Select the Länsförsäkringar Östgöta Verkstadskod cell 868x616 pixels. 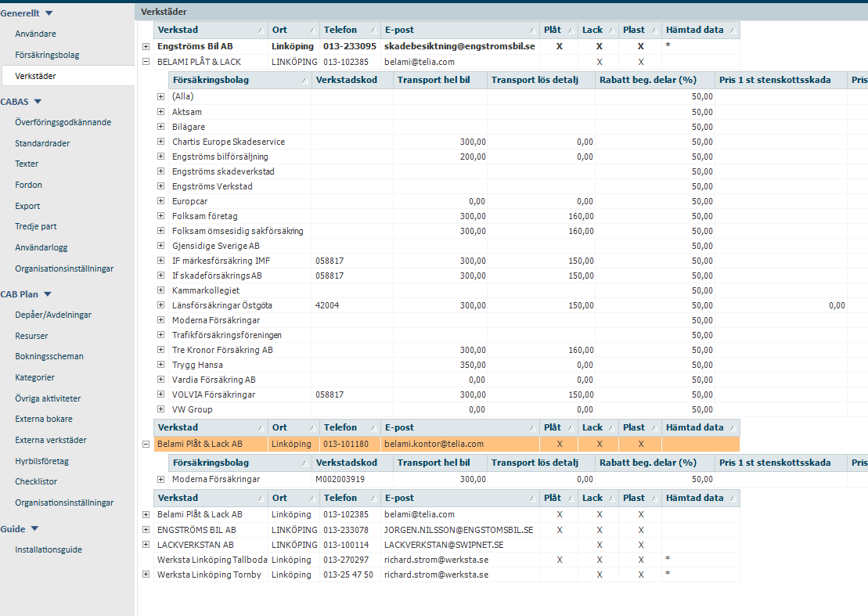tap(352, 305)
